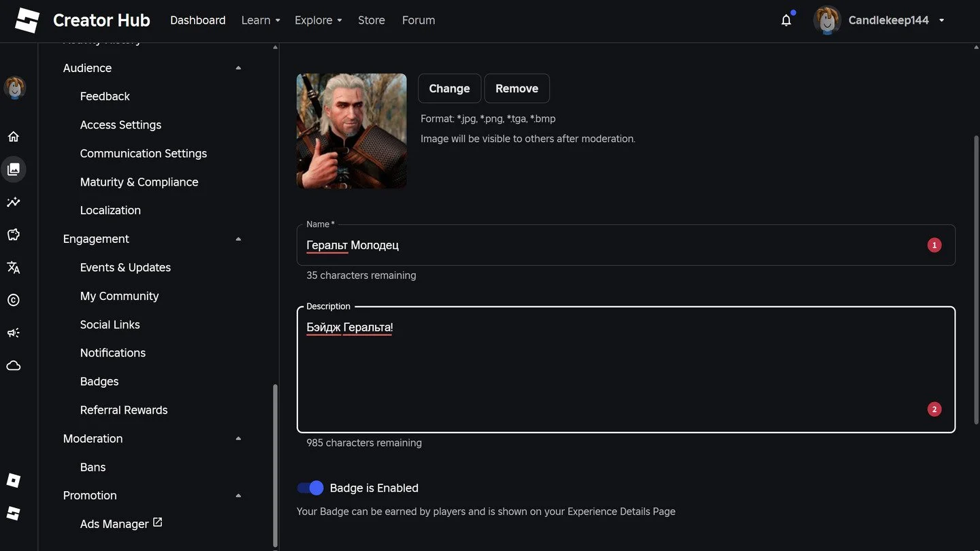Viewport: 980px width, 551px height.
Task: Open Notifications in the sidebar
Action: coord(113,353)
